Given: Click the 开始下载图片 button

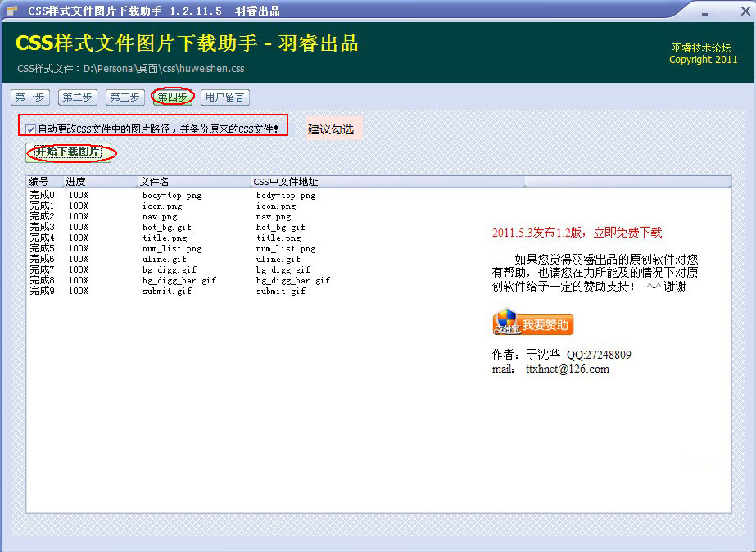Looking at the screenshot, I should pos(69,152).
